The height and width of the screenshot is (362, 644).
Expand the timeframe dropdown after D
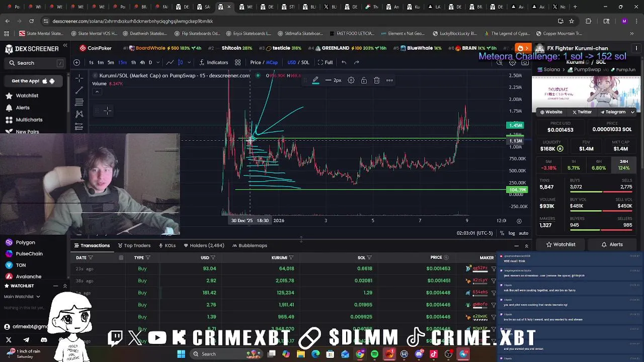tap(159, 62)
